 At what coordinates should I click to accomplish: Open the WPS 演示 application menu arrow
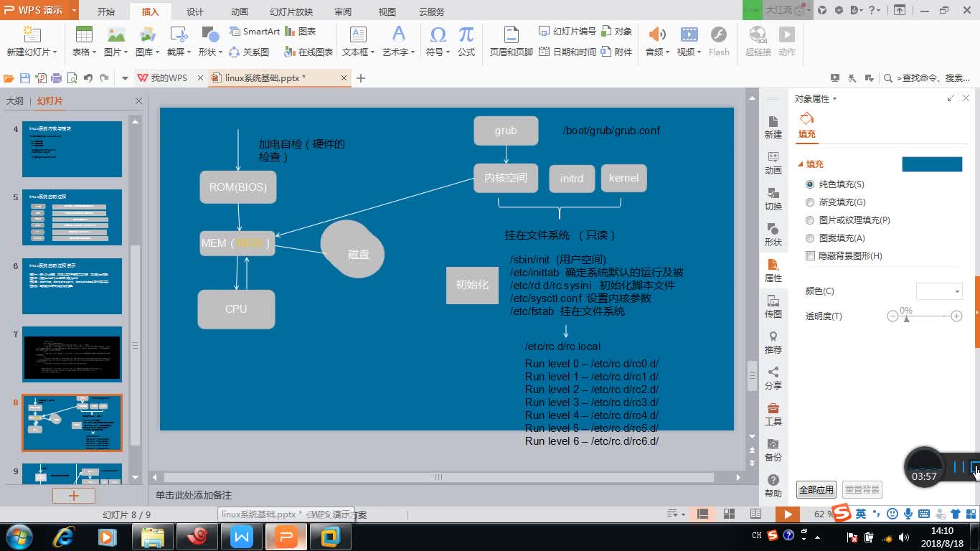click(x=74, y=11)
